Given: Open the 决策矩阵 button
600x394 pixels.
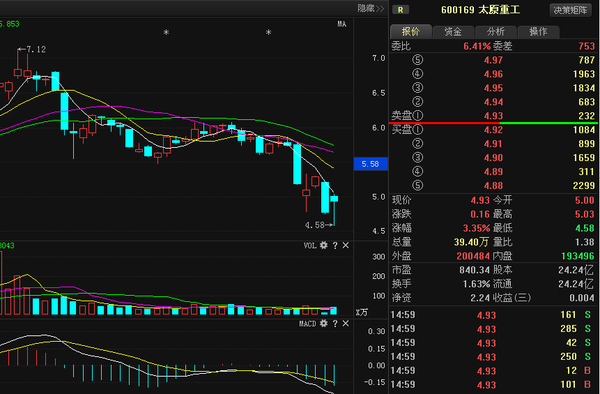Looking at the screenshot, I should pyautogui.click(x=570, y=10).
